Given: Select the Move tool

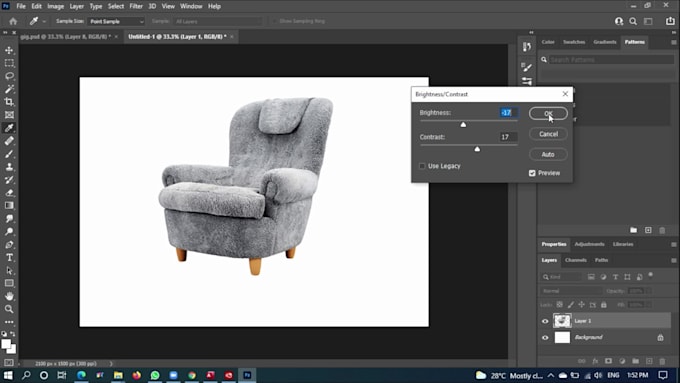Looking at the screenshot, I should [x=9, y=50].
